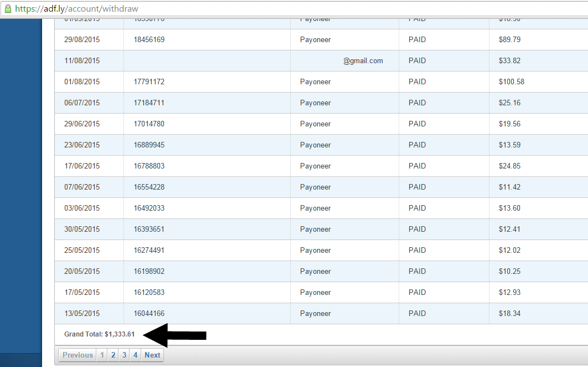Viewport: 588px width, 367px height.
Task: Select amount $13.60
Action: 509,208
